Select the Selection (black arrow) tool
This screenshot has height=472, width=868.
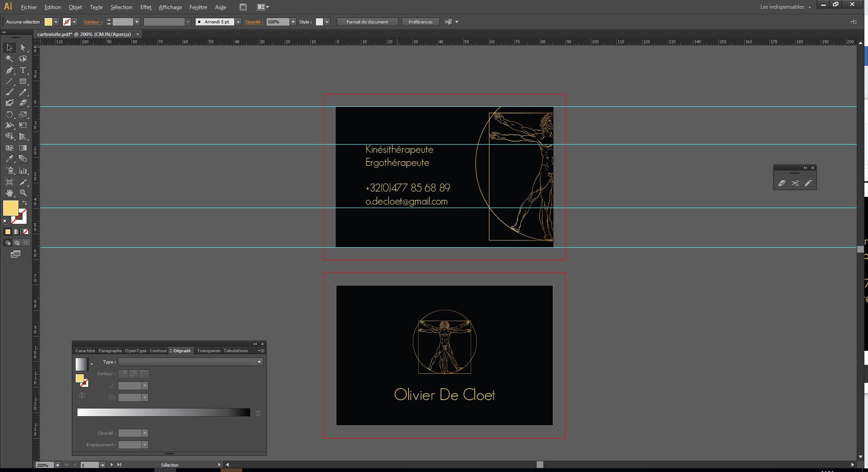click(9, 48)
